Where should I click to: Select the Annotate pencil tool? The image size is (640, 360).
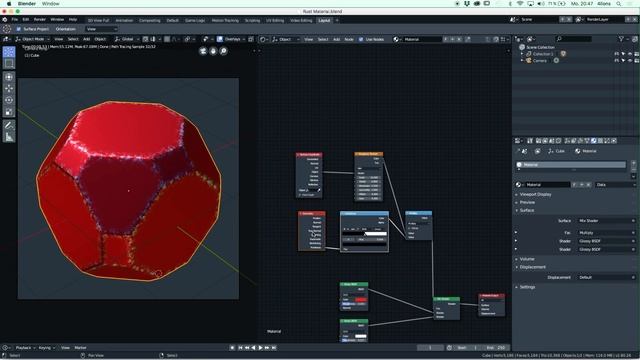pos(9,125)
